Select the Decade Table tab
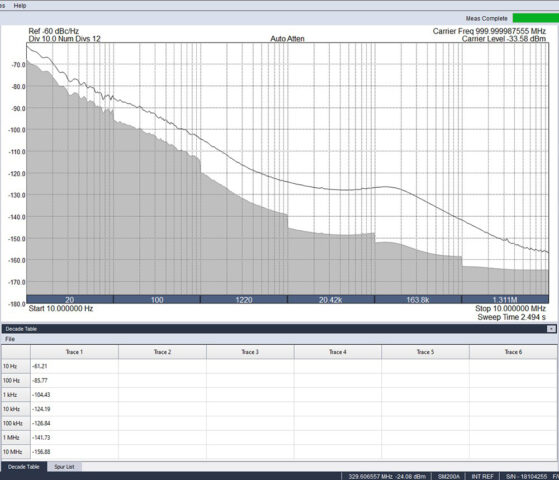Viewport: 559px width, 480px height. [24, 466]
